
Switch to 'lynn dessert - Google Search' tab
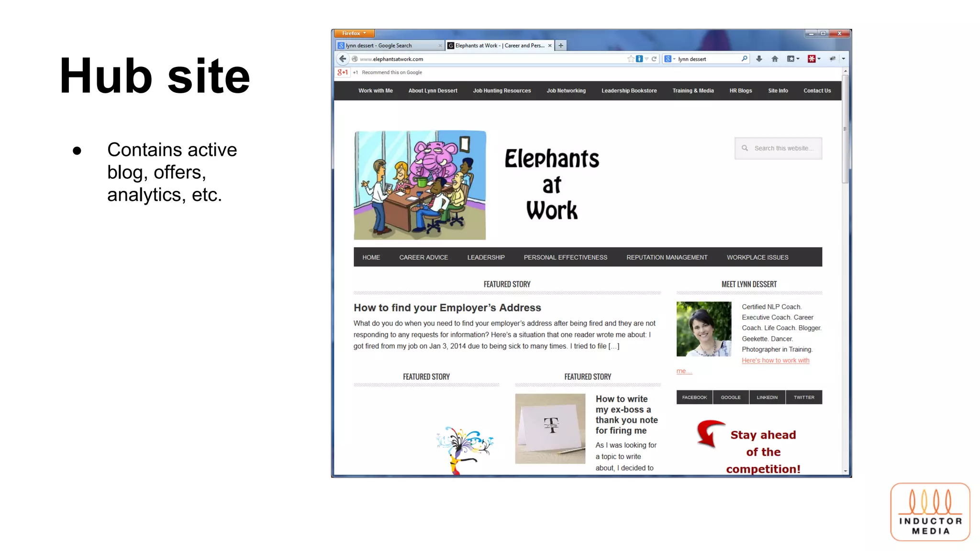tap(390, 46)
